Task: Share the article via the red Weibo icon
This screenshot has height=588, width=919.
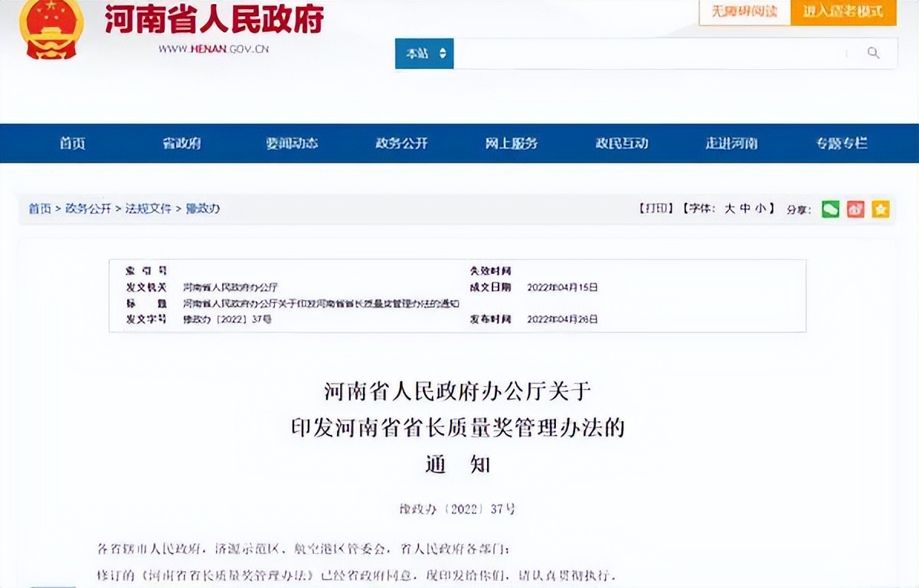Action: point(855,209)
